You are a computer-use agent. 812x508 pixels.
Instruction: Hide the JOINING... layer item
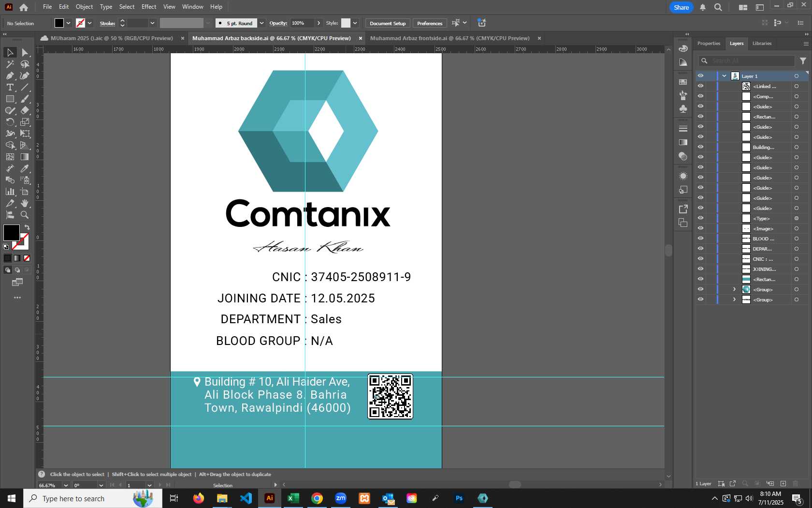click(700, 269)
